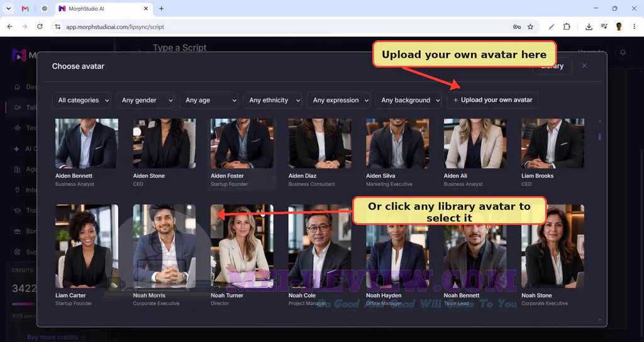Open the Any ethnicity dropdown
The width and height of the screenshot is (644, 342).
pyautogui.click(x=272, y=100)
